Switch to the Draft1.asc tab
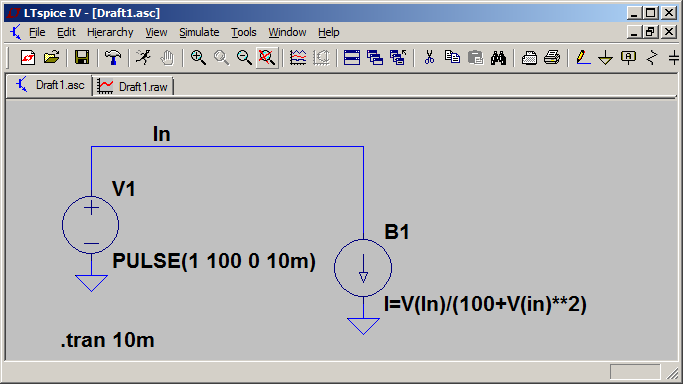This screenshot has width=683, height=384. point(50,85)
